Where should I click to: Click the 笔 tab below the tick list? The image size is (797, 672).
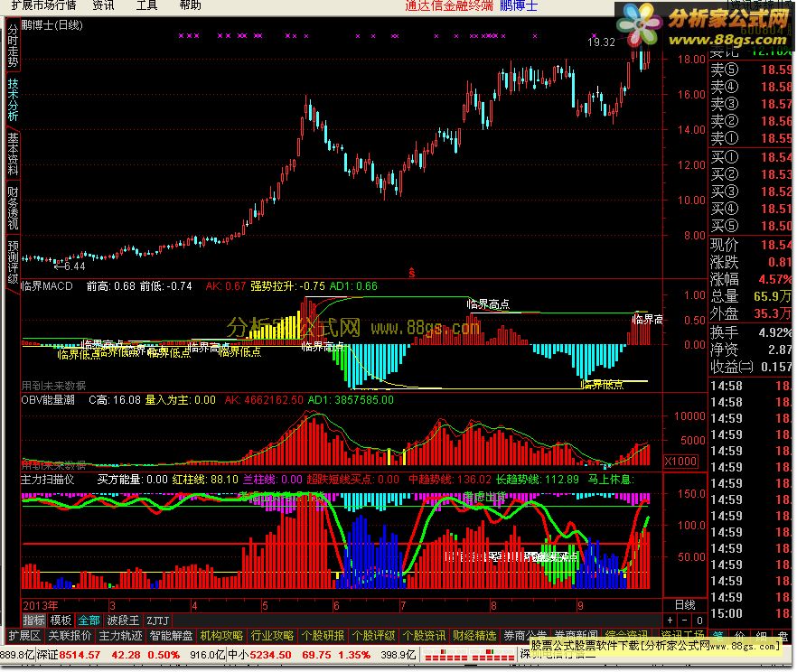718,636
